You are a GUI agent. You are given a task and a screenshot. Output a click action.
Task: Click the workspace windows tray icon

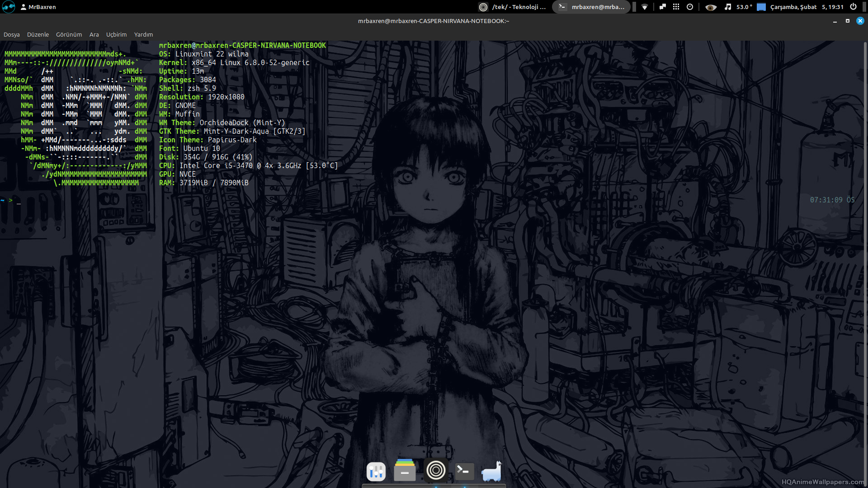click(663, 7)
